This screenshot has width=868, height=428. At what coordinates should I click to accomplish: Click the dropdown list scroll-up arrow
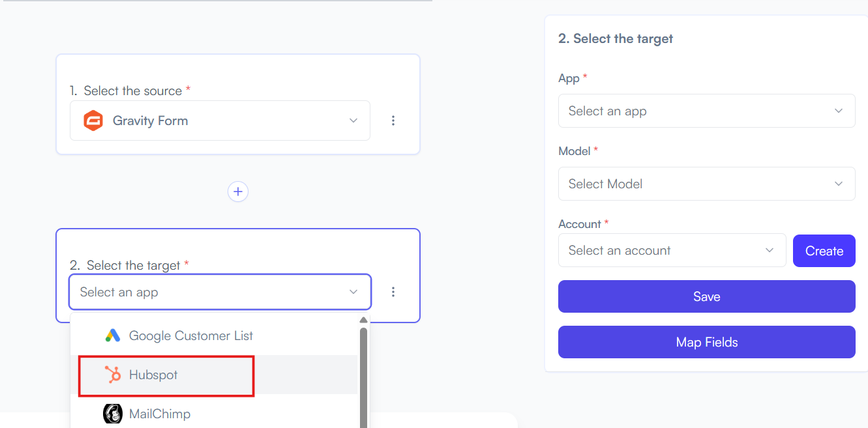coord(363,320)
